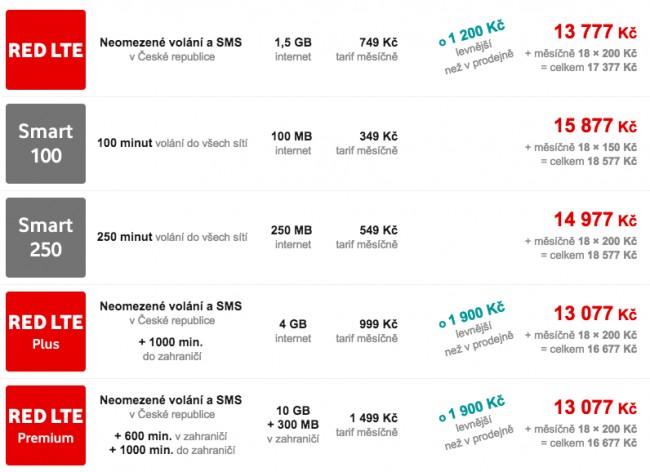This screenshot has height=472, width=650.
Task: Pick the Smart 250 tariff tile
Action: click(x=46, y=237)
